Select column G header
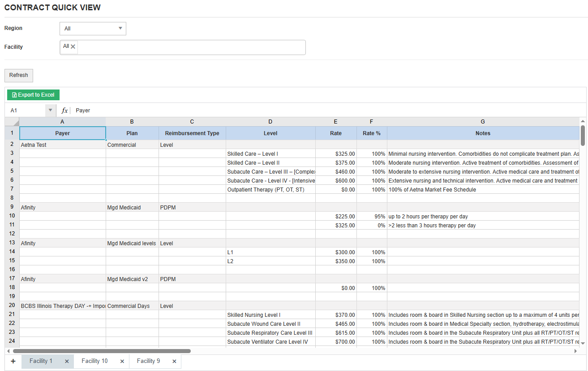This screenshot has width=588, height=371. (x=483, y=122)
